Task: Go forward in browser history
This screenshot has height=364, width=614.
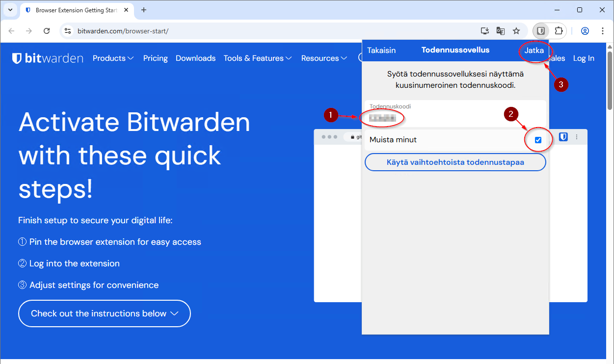Action: pyautogui.click(x=29, y=31)
